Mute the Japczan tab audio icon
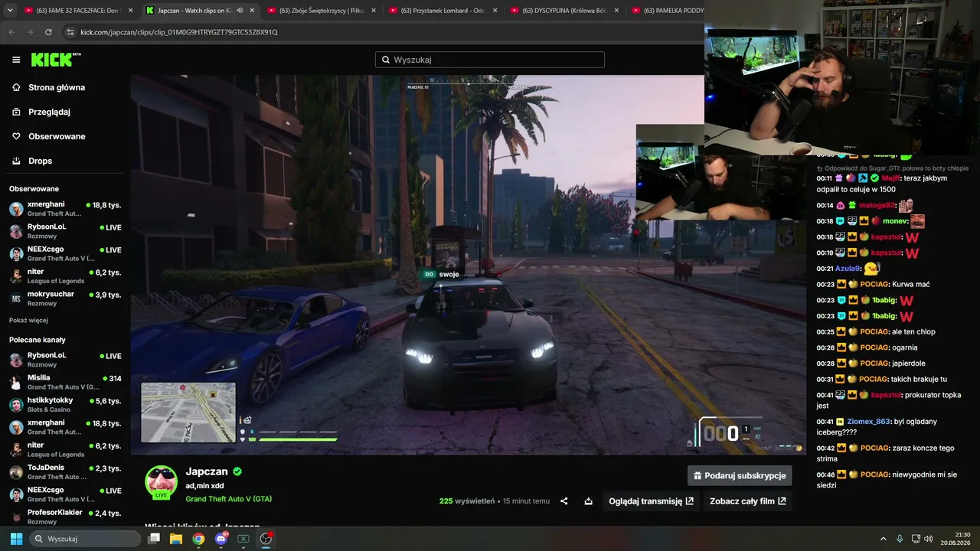This screenshot has width=980, height=551. click(x=240, y=11)
